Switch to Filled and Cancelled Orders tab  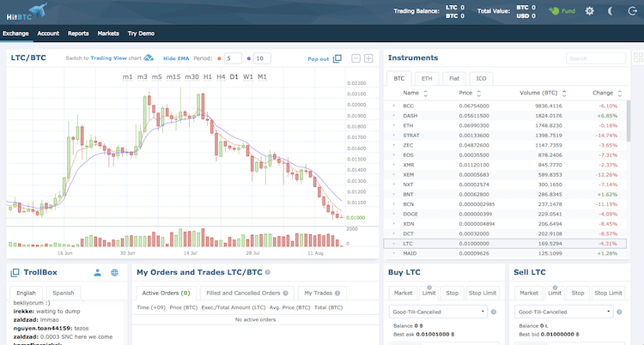pyautogui.click(x=247, y=293)
